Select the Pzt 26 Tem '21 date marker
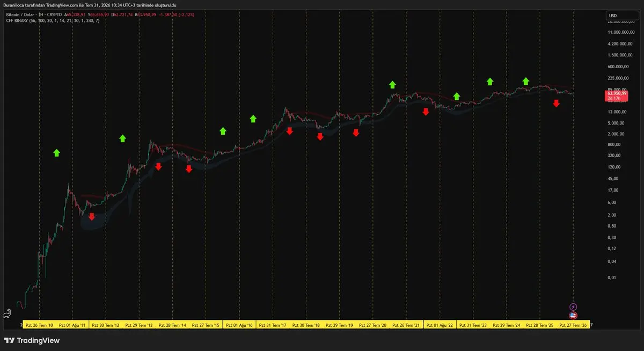Viewport: 644px width, 351px height. coord(406,325)
